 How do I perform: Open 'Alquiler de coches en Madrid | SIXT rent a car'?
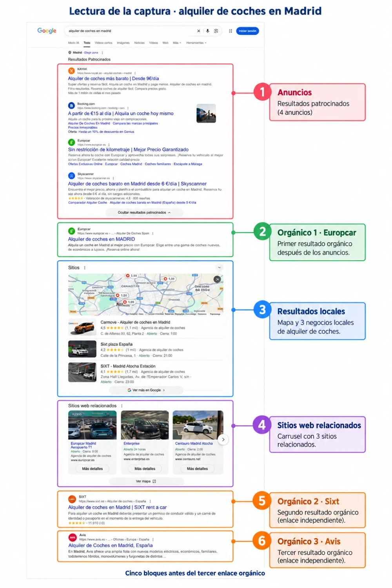(x=118, y=507)
